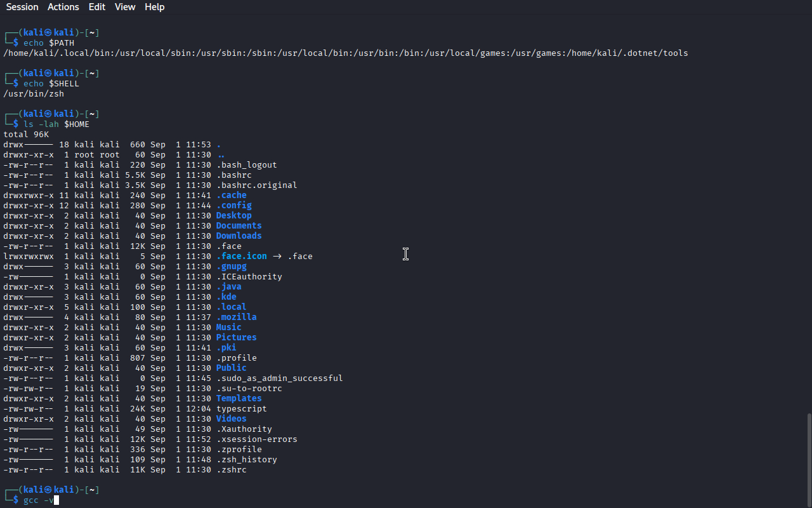The image size is (812, 508).
Task: Click the .java directory name
Action: pyautogui.click(x=229, y=287)
